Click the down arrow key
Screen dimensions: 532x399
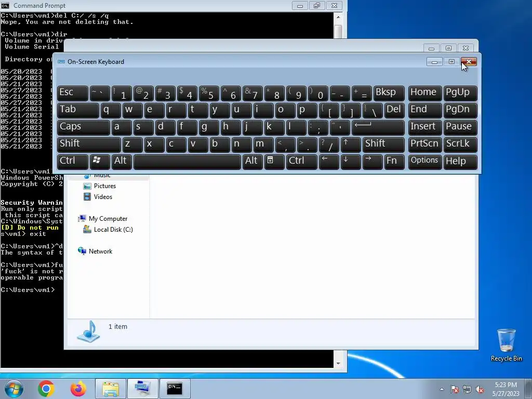click(x=351, y=162)
